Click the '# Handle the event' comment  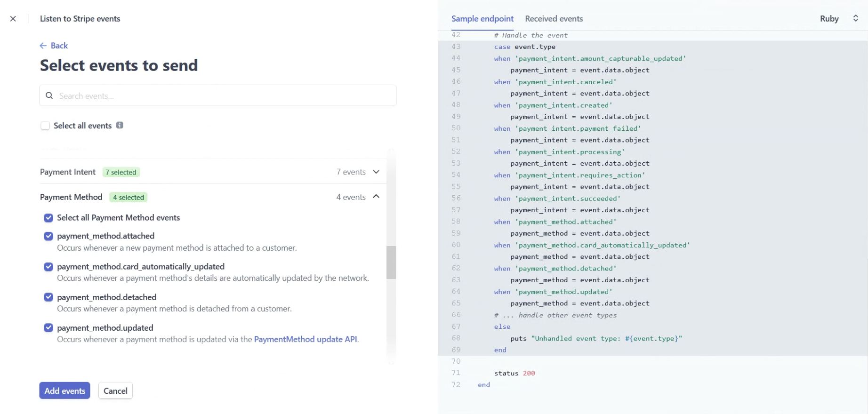531,35
